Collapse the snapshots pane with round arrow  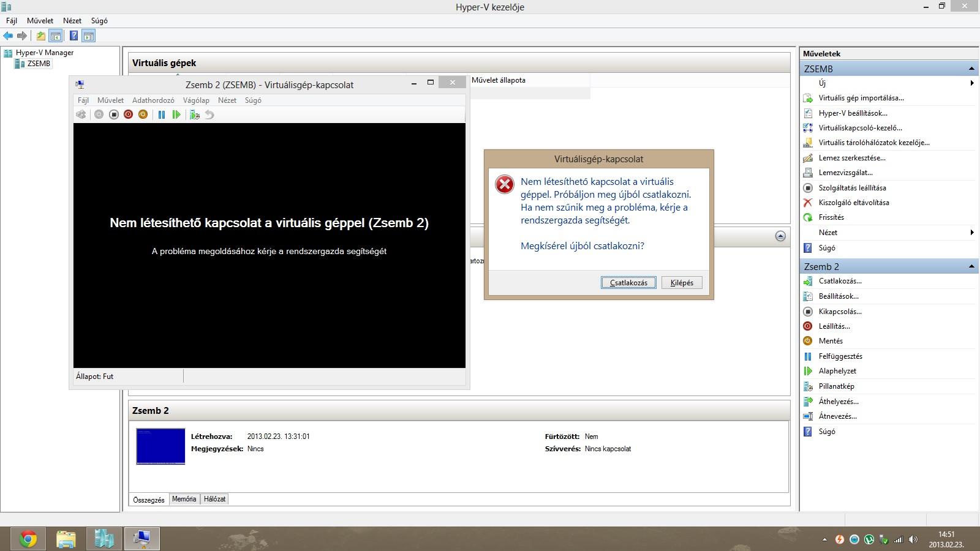[780, 236]
